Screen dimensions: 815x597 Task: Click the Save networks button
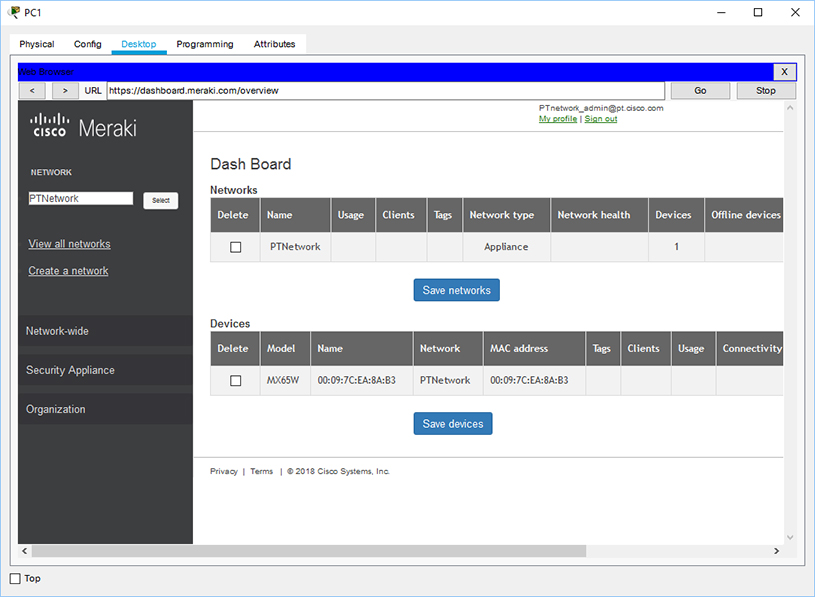(456, 290)
